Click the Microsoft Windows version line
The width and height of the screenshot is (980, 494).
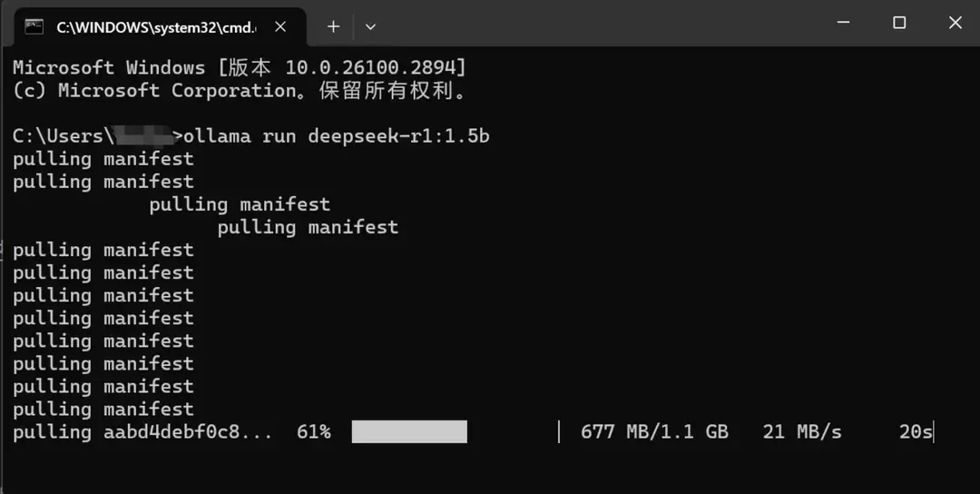(x=240, y=68)
